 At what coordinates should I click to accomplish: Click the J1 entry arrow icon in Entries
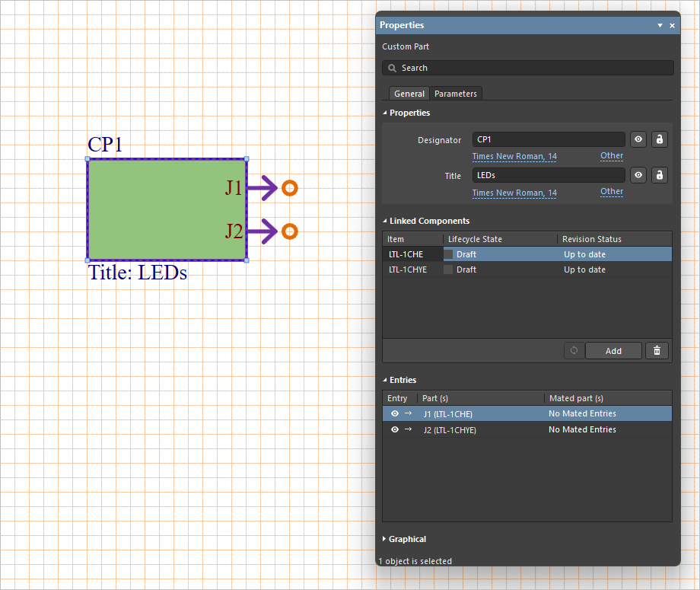coord(408,414)
